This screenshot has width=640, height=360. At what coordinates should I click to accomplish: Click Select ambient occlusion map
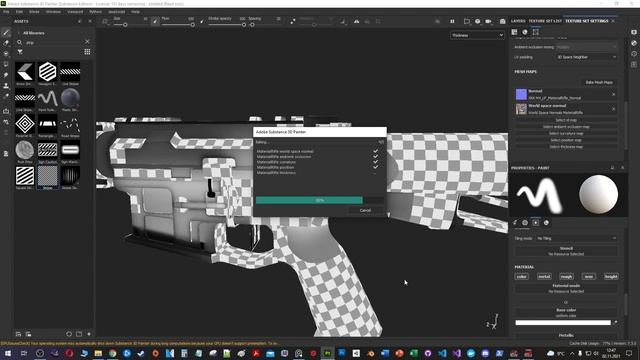(566, 127)
